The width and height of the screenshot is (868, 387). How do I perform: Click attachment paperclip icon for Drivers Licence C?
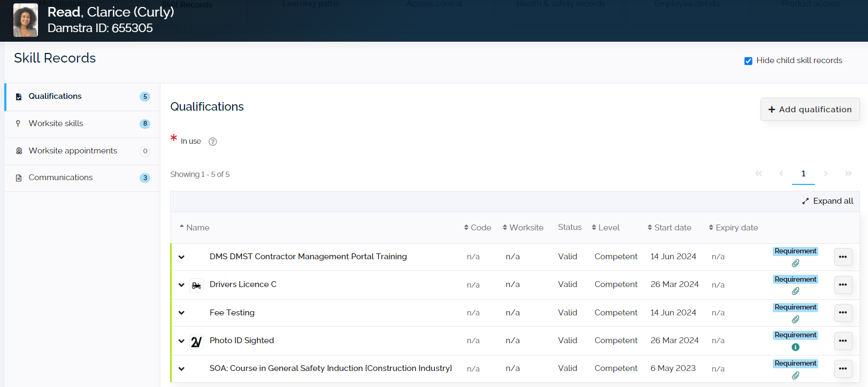795,291
